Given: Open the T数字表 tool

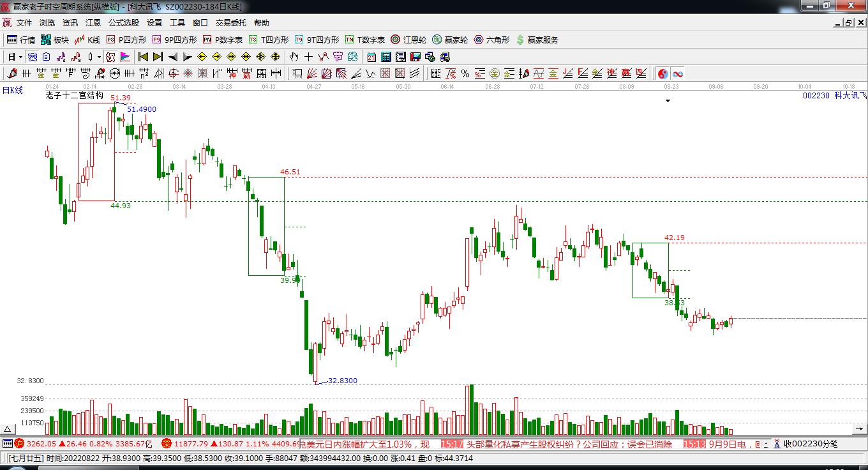Looking at the screenshot, I should point(365,40).
